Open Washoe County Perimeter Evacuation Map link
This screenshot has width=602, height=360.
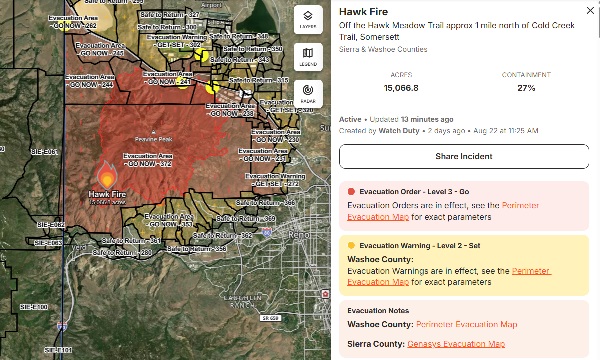pyautogui.click(x=466, y=324)
